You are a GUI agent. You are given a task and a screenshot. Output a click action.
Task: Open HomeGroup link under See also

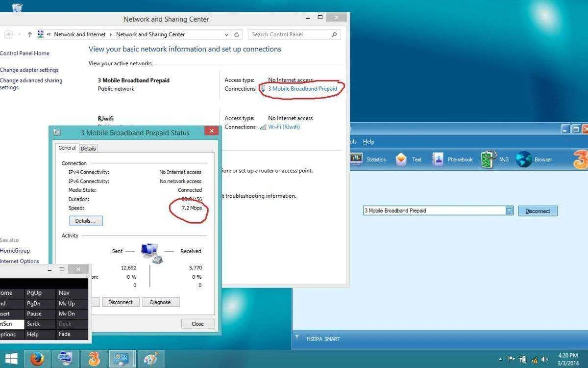[15, 250]
